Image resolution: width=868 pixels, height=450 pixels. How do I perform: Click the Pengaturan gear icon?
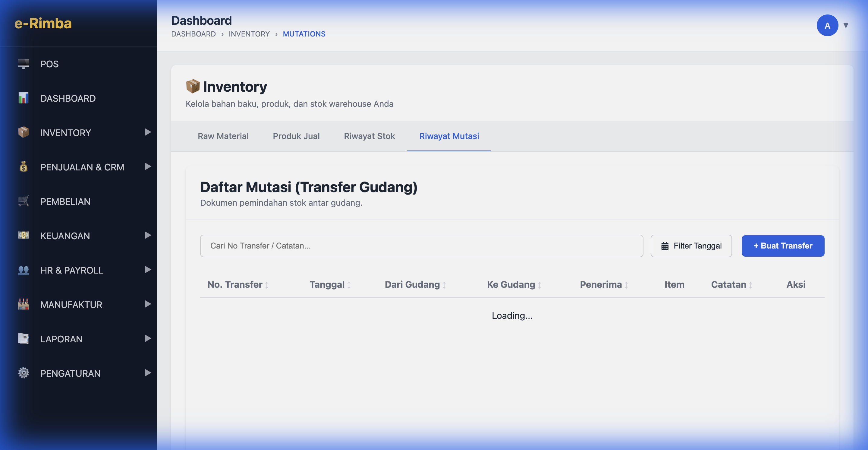23,373
